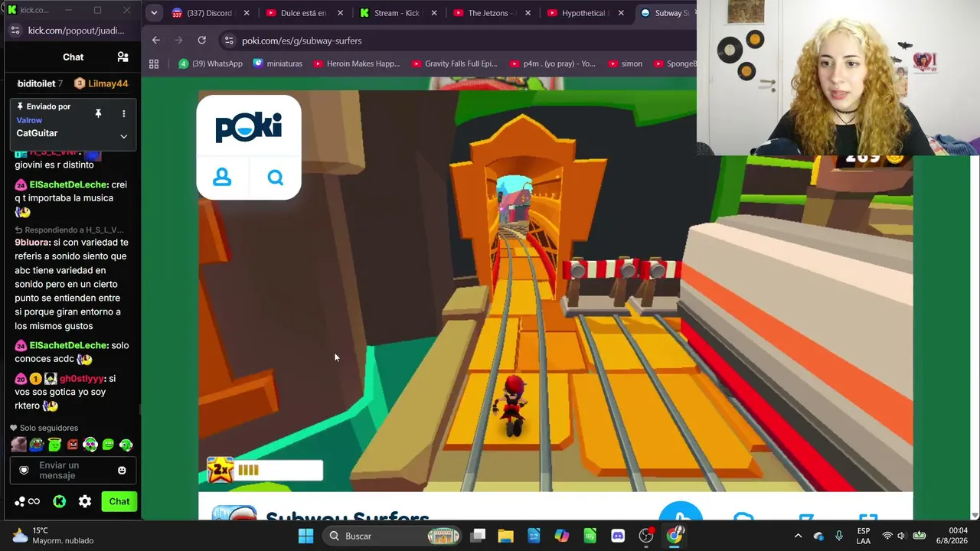Open the Chrome tab search dropdown
Viewport: 980px width, 551px height.
(x=154, y=13)
